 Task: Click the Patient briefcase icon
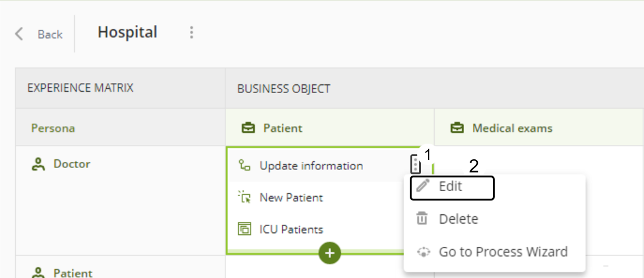[x=248, y=128]
